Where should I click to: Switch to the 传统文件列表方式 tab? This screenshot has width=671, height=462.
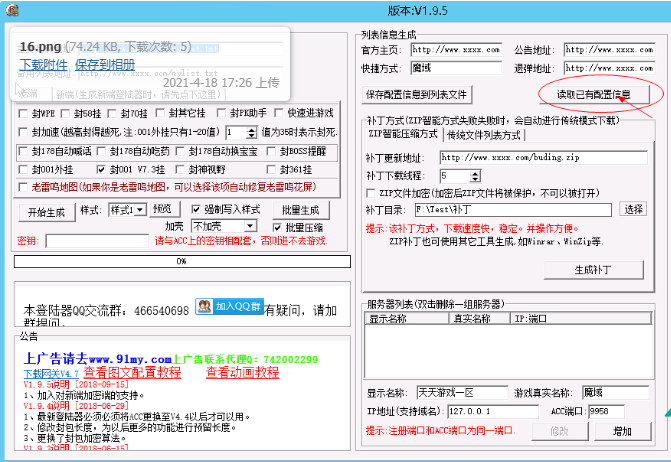tap(484, 134)
